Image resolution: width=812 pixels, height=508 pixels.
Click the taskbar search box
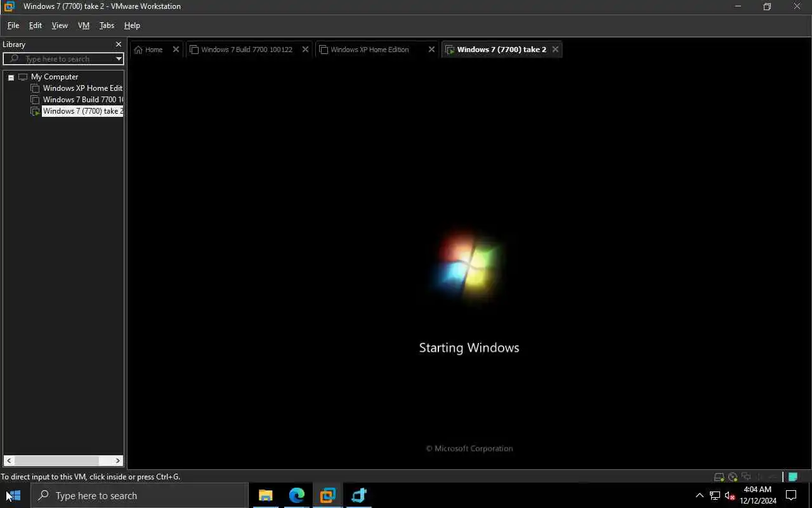pyautogui.click(x=139, y=495)
